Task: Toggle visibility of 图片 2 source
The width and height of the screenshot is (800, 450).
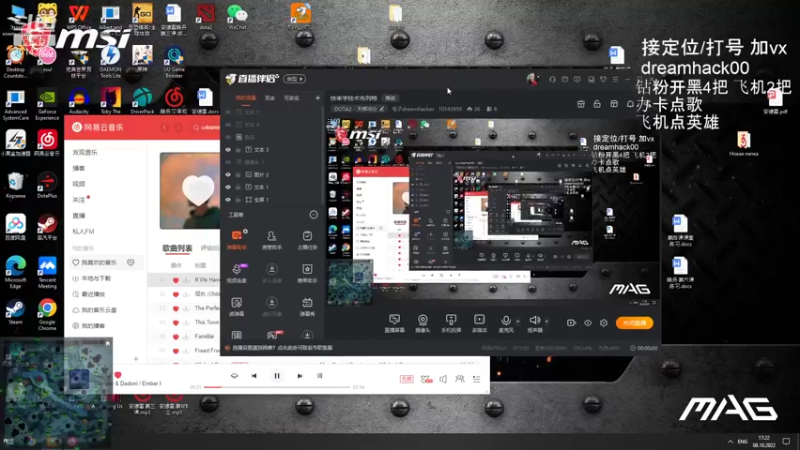Action: tap(228, 174)
